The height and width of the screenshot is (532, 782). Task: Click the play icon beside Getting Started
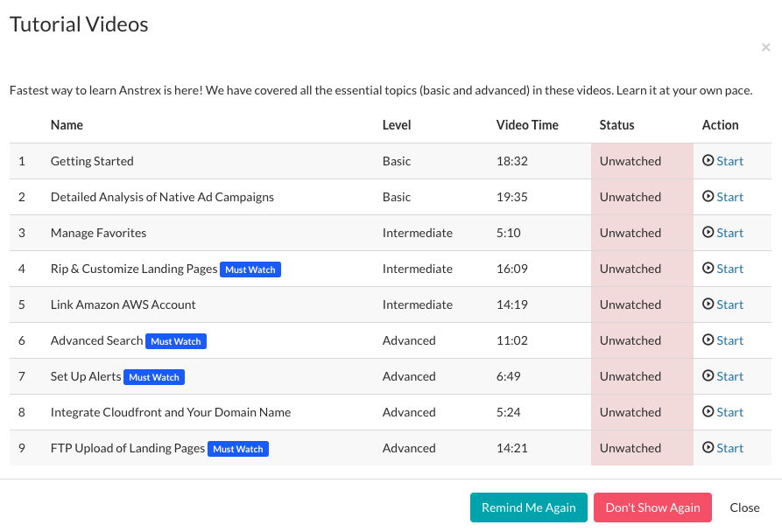pyautogui.click(x=708, y=161)
